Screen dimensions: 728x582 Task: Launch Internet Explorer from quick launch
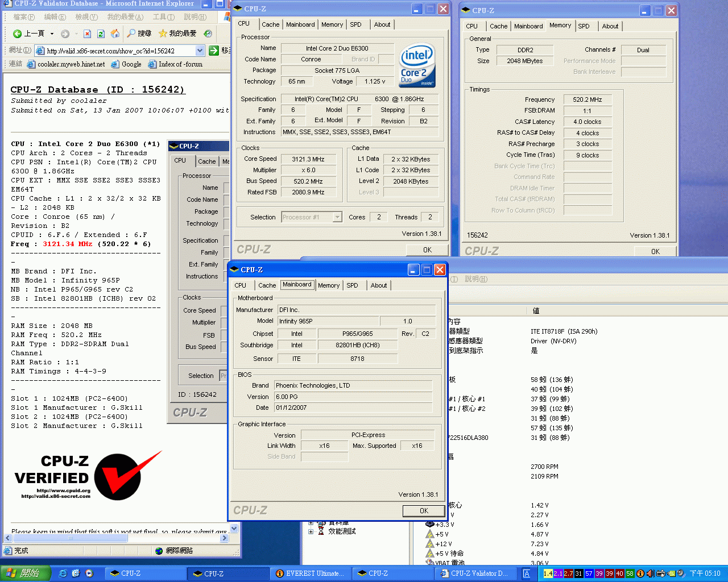[x=63, y=573]
